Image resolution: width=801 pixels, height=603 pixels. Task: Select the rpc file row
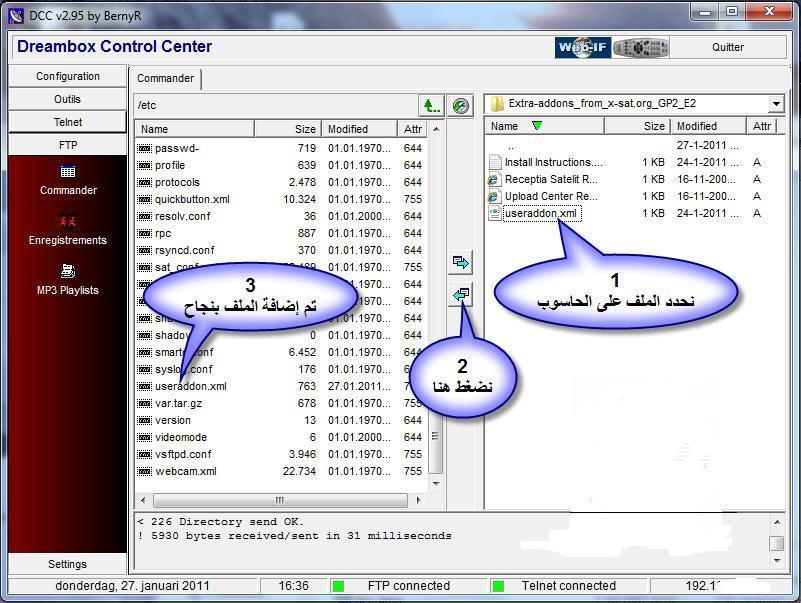(281, 233)
